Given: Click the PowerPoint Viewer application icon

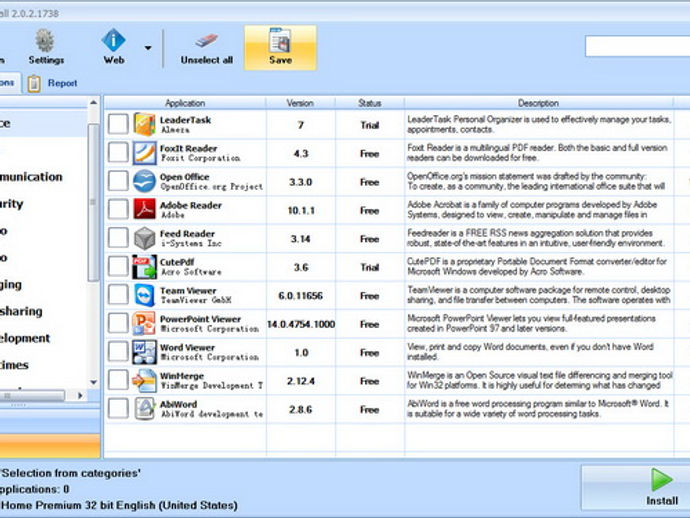Looking at the screenshot, I should point(144,323).
